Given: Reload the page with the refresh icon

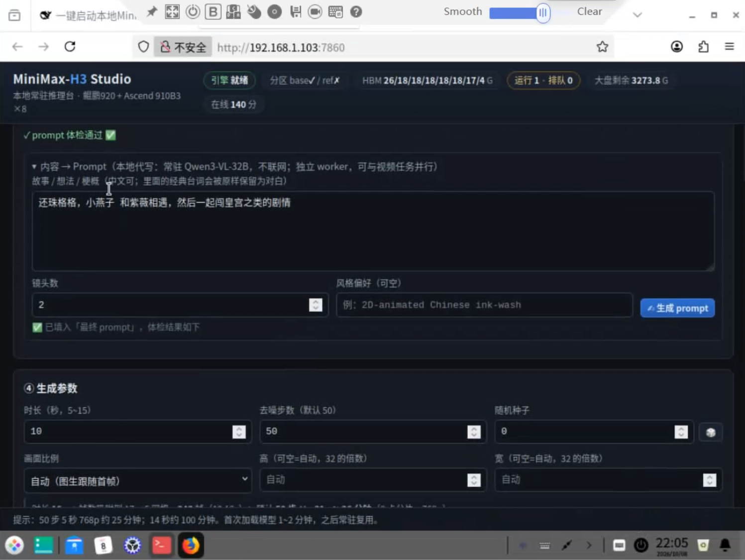Looking at the screenshot, I should pos(70,47).
